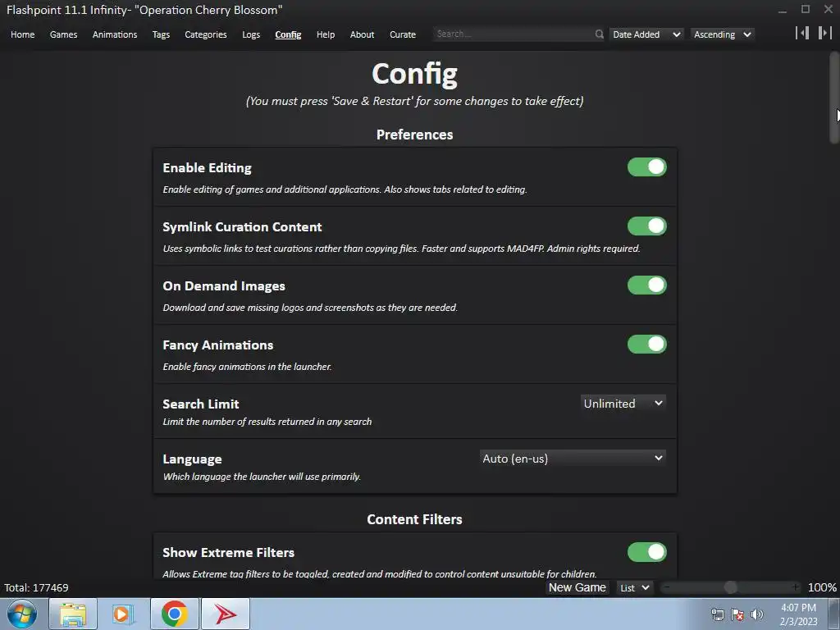
Task: Click the search magnifier icon
Action: pos(599,34)
